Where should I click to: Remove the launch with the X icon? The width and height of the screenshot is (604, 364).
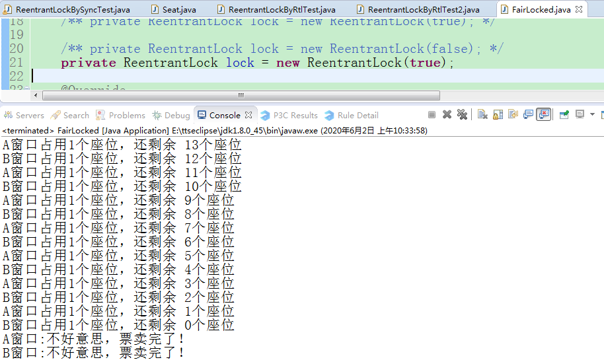point(447,115)
